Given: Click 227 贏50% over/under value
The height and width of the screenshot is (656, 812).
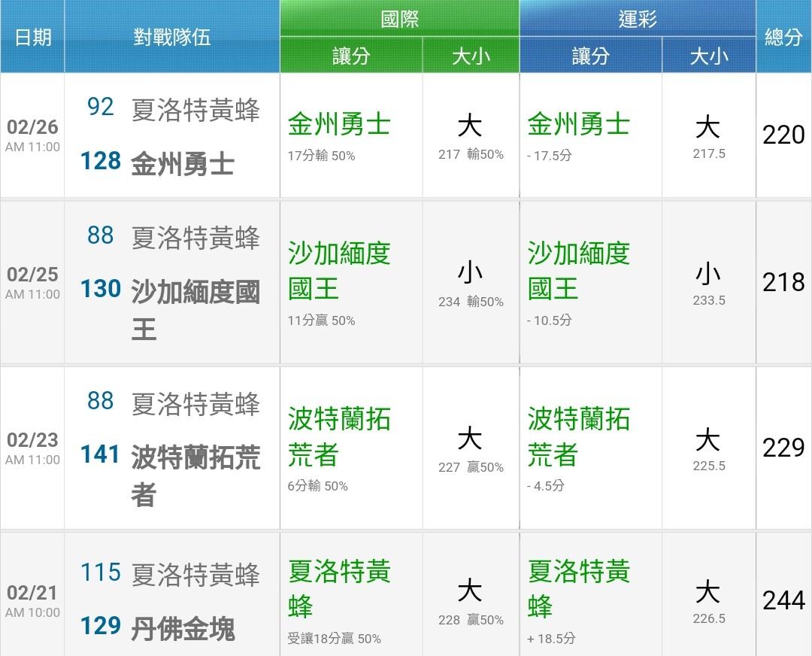Looking at the screenshot, I should coord(471,467).
